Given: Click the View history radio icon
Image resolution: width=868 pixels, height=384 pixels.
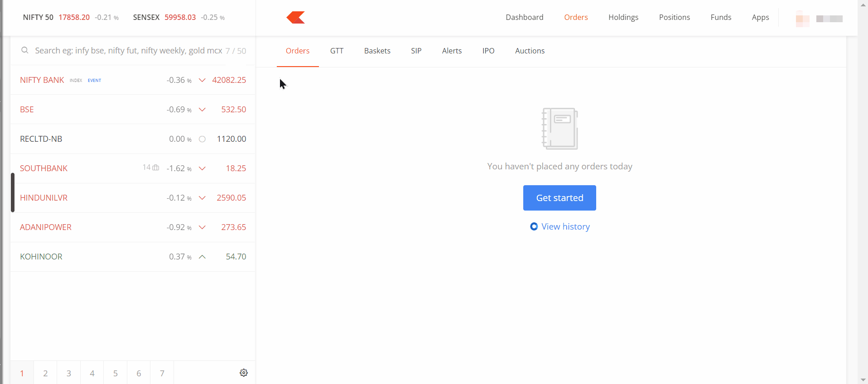Looking at the screenshot, I should tap(534, 226).
